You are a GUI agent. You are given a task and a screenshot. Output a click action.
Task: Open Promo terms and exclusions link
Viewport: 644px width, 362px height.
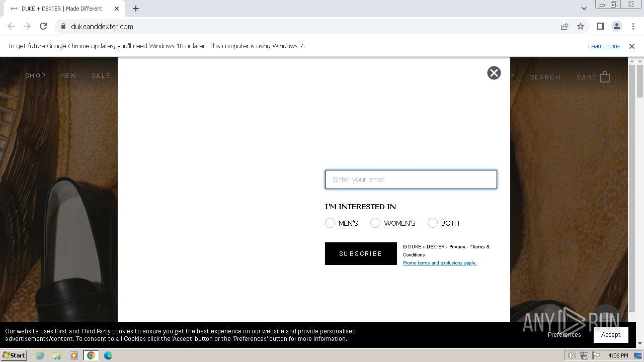pyautogui.click(x=440, y=263)
